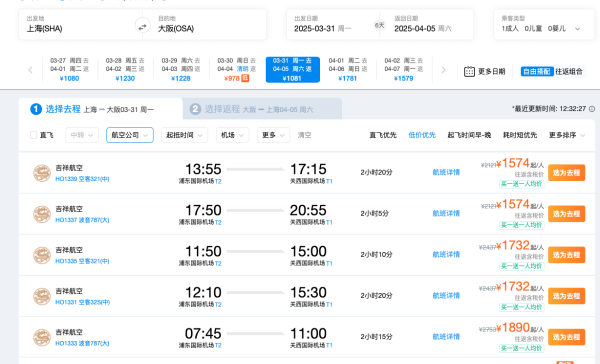View 航班详情 for the 12:10 flight
The height and width of the screenshot is (364, 600).
point(446,295)
